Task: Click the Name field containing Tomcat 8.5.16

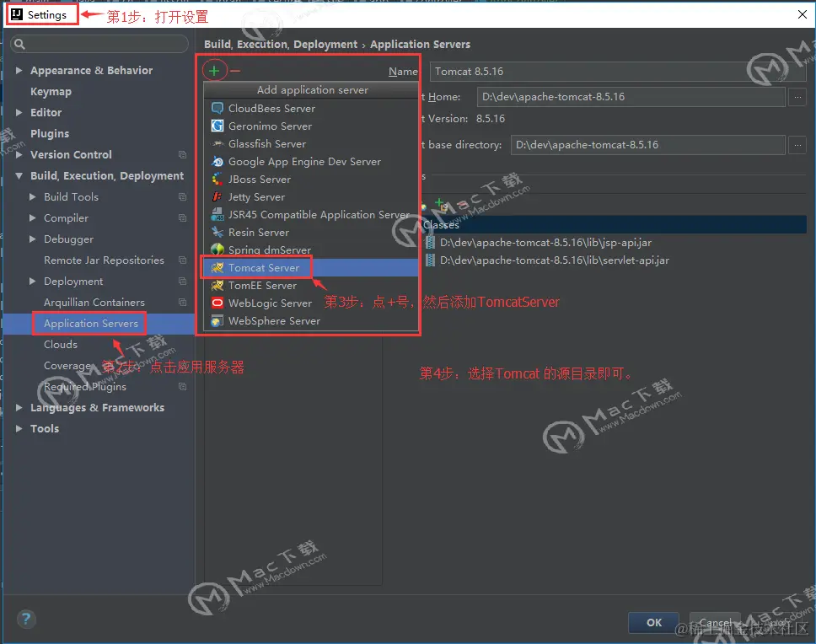Action: (x=618, y=72)
